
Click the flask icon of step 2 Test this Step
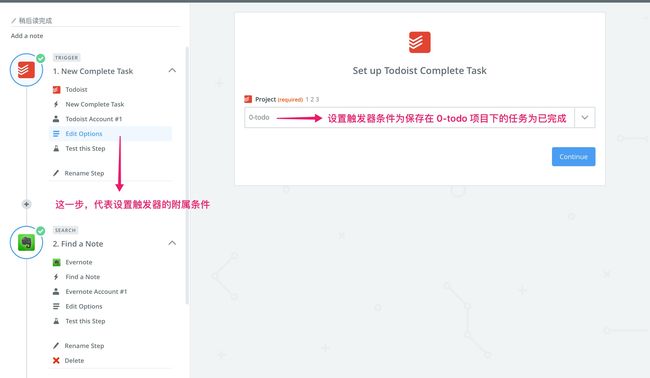click(56, 321)
